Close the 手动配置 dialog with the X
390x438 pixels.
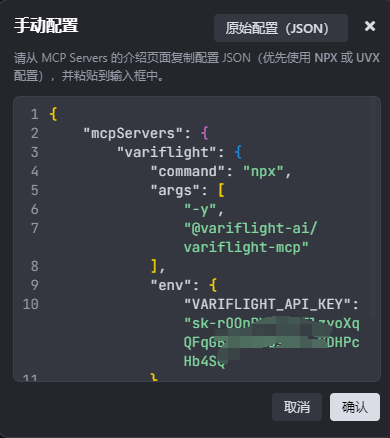[x=370, y=26]
